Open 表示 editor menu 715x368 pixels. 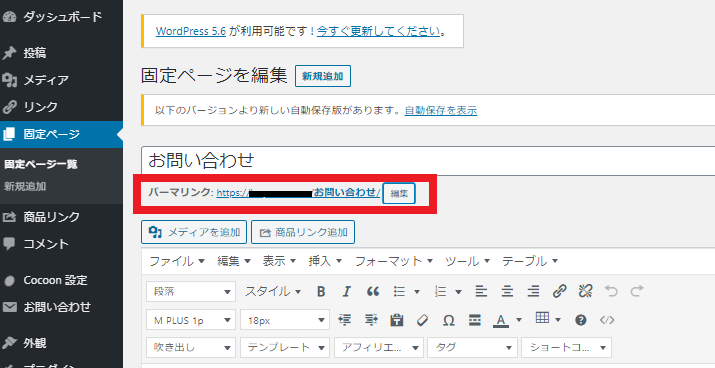pos(279,261)
